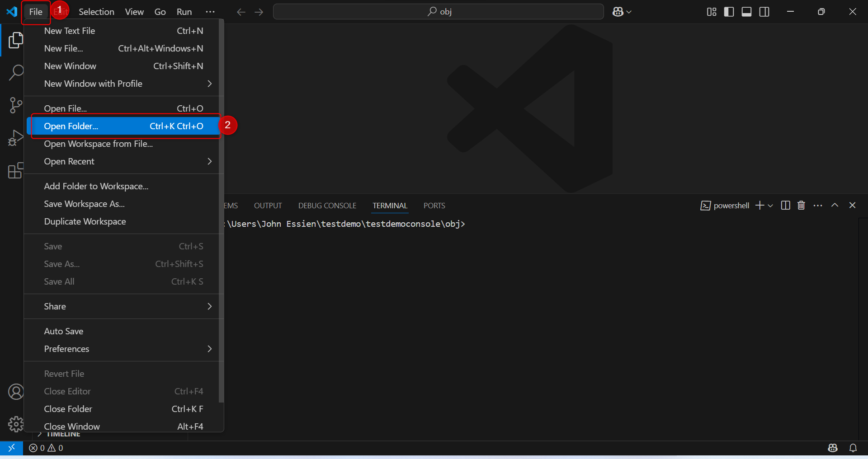Viewport: 868px width, 459px height.
Task: Open the Extensions view icon
Action: [16, 171]
